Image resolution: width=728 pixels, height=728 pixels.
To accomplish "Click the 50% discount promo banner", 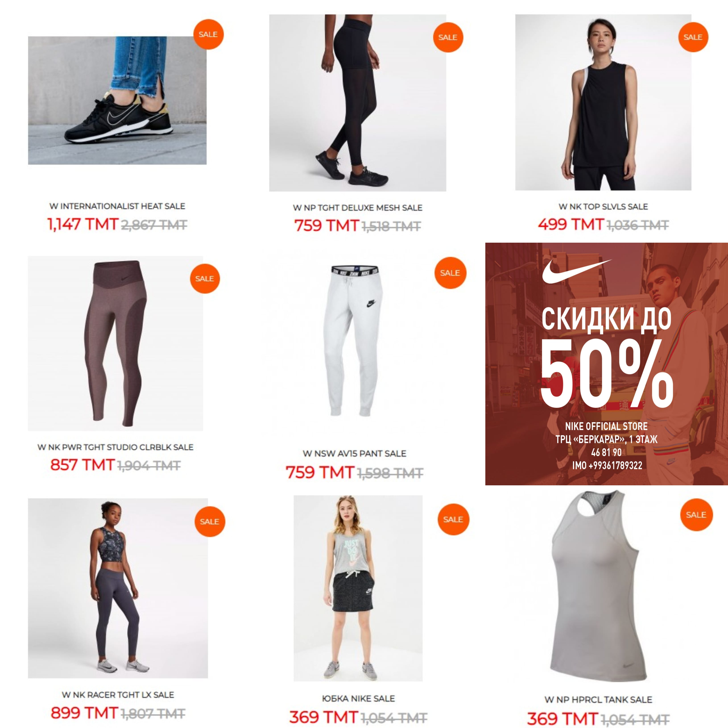I will point(606,364).
